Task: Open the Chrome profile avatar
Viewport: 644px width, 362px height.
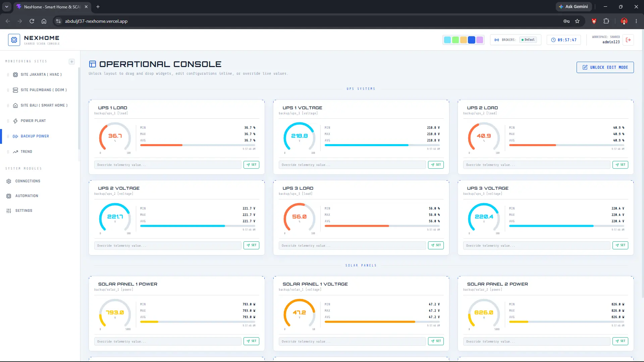Action: [624, 21]
